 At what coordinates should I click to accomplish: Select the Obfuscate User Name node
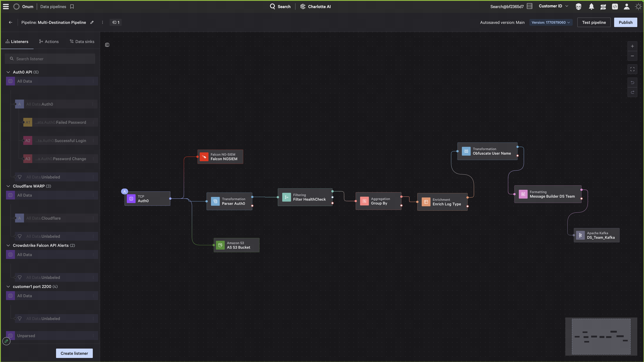pyautogui.click(x=487, y=151)
